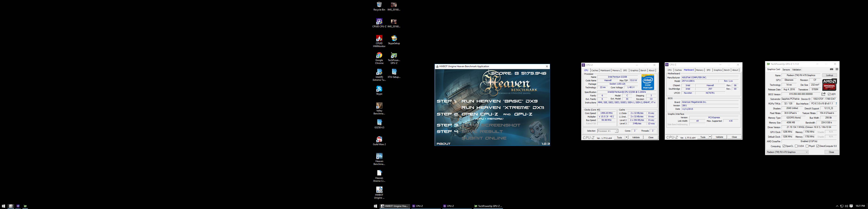This screenshot has height=209, width=868.
Task: Open the IMG_20160 image beside Recycle Bin
Action: 394,6
